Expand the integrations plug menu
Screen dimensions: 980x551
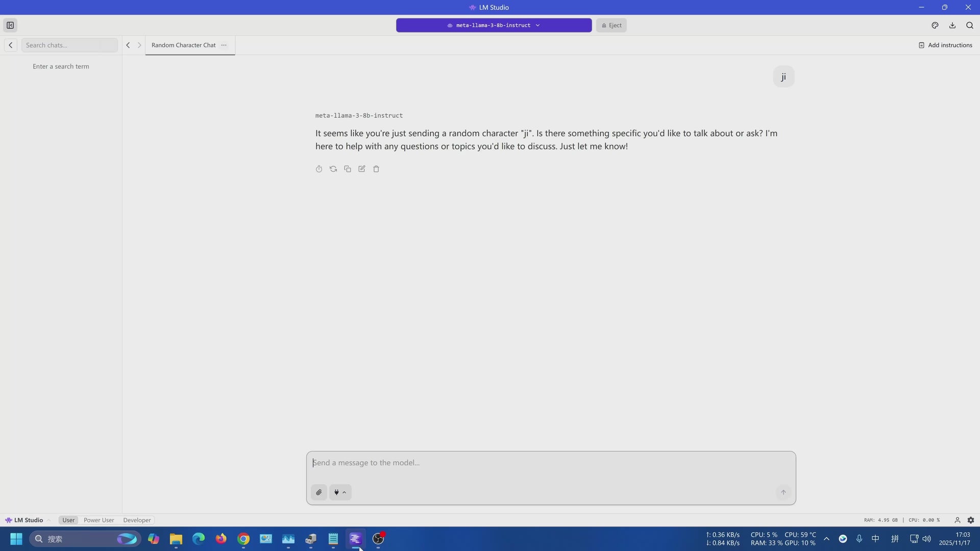[340, 492]
